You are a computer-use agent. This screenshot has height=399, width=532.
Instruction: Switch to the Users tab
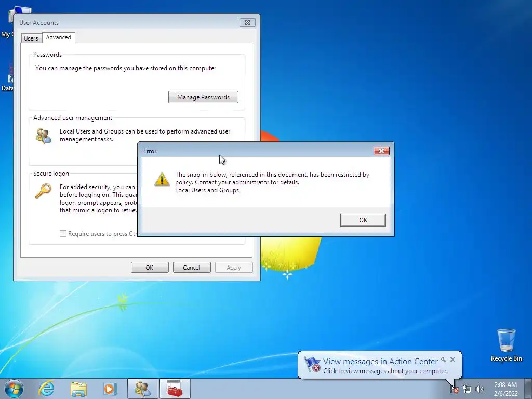[x=31, y=38]
